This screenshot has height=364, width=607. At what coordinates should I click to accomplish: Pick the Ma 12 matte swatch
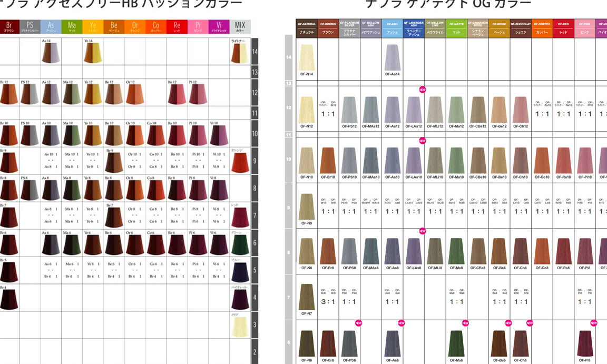pos(72,94)
